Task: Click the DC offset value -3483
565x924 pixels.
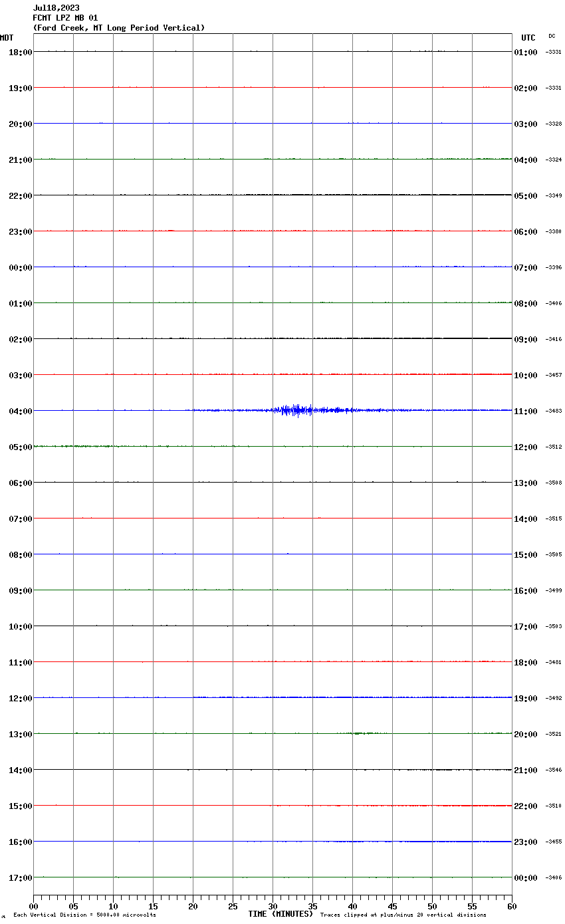Action: (554, 411)
